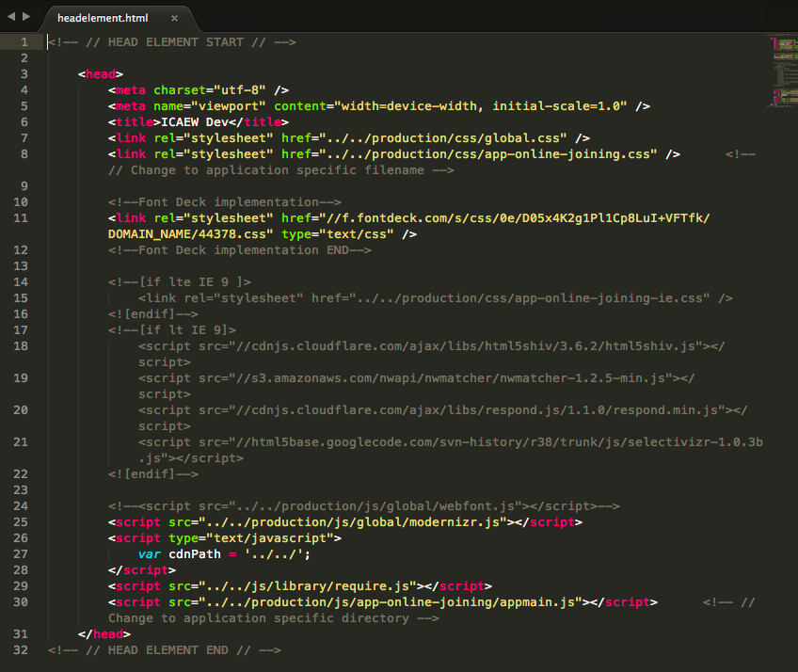Click the opening head tag
This screenshot has width=798, height=672.
click(x=101, y=74)
